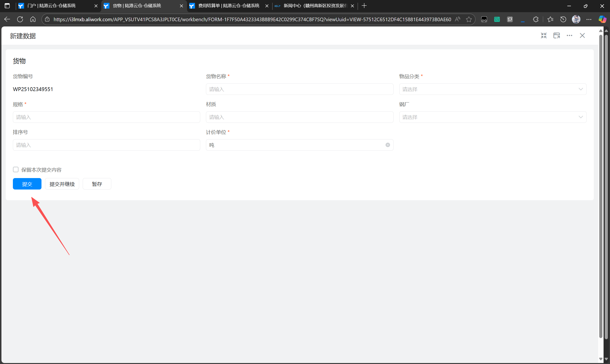This screenshot has height=364, width=610.
Task: Switch to the 门户 browser tab
Action: pyautogui.click(x=51, y=6)
